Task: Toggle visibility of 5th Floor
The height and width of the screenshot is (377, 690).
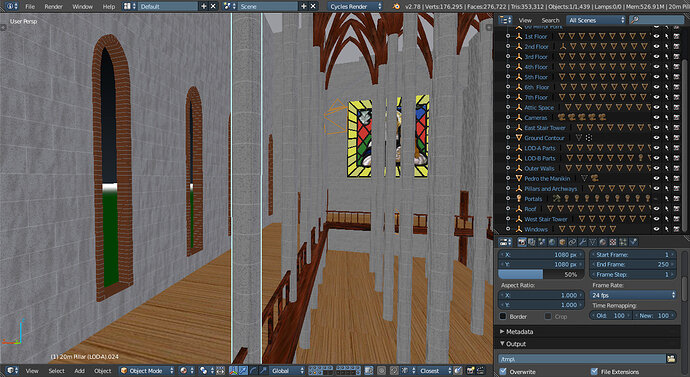Action: click(657, 77)
